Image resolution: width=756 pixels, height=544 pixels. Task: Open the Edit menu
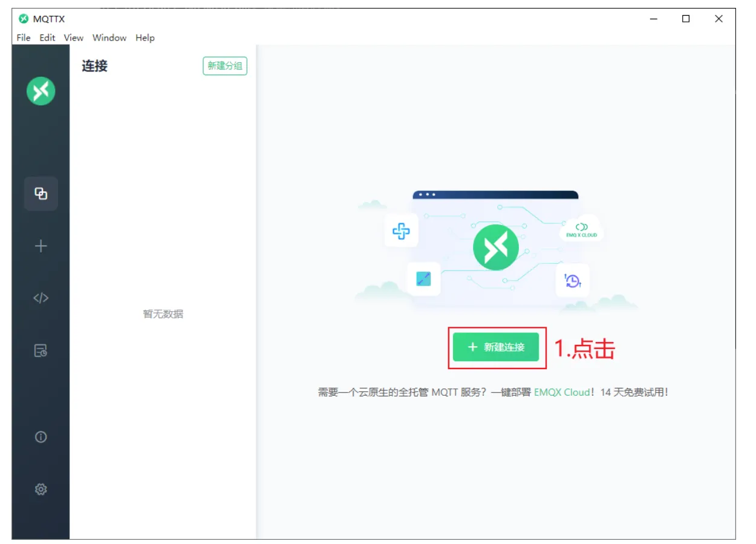click(47, 38)
